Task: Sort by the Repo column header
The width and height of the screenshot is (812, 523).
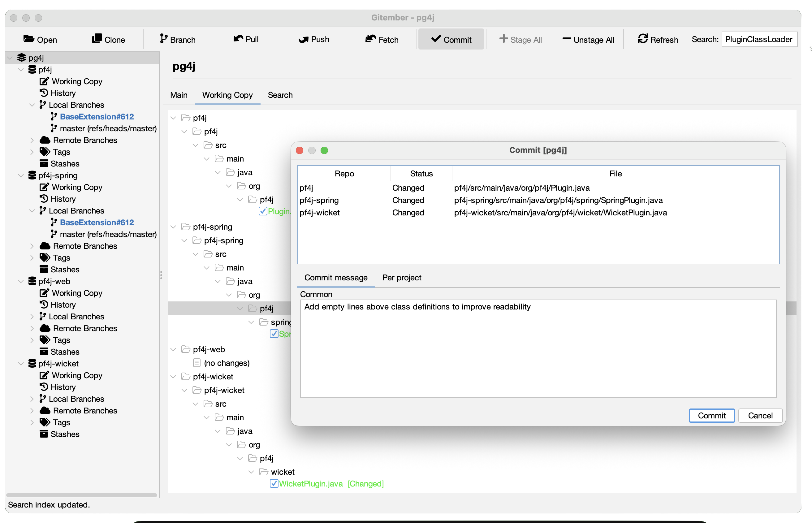Action: (344, 174)
